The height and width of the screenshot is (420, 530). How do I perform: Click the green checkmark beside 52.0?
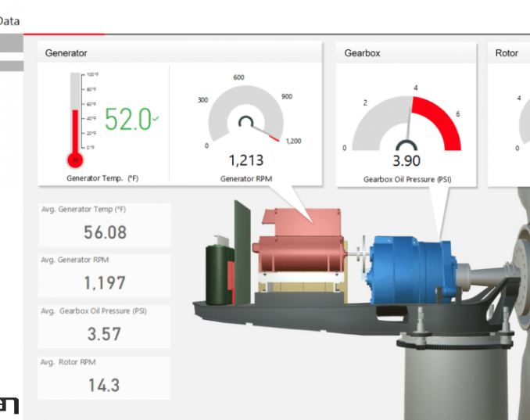(156, 119)
